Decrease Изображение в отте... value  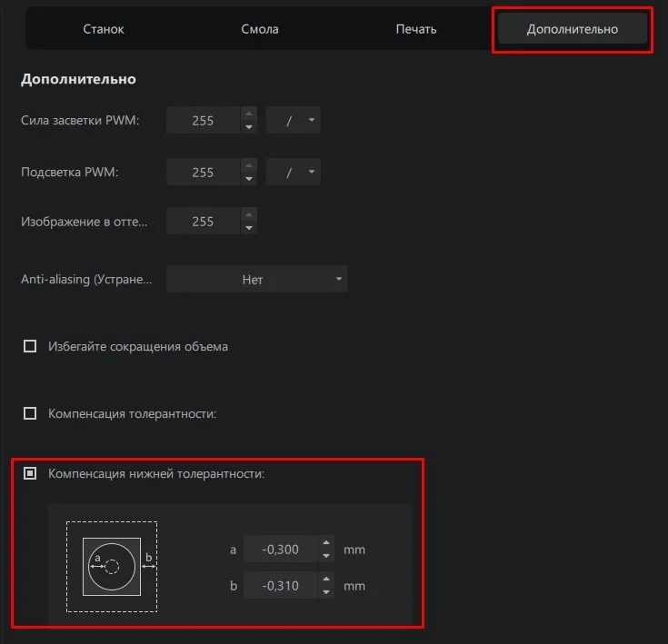[249, 228]
